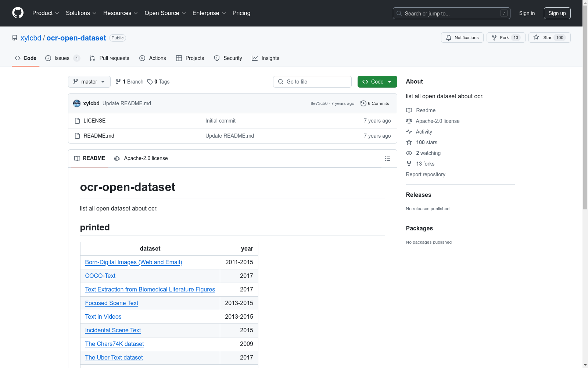View the 13 forks link

(420, 164)
